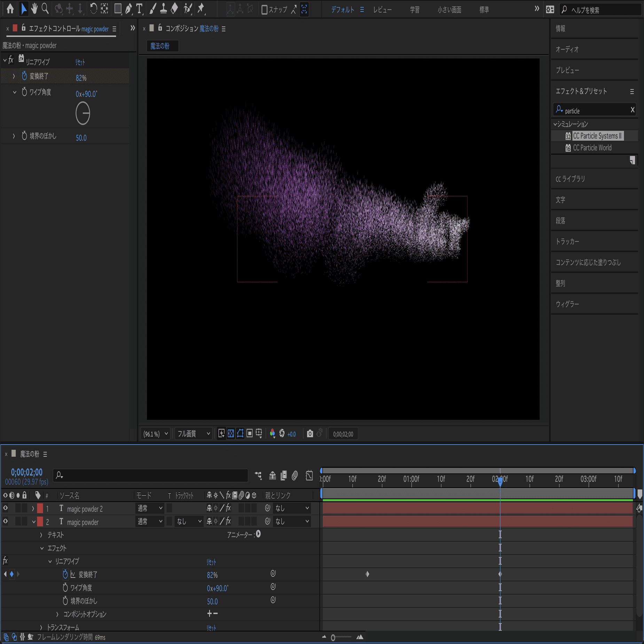Toggle visibility of the magic powder 2 layer

coord(5,508)
